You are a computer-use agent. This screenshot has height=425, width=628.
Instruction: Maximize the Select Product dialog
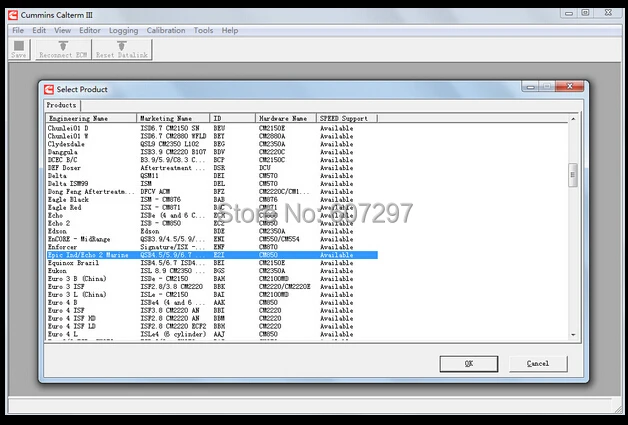(x=547, y=86)
